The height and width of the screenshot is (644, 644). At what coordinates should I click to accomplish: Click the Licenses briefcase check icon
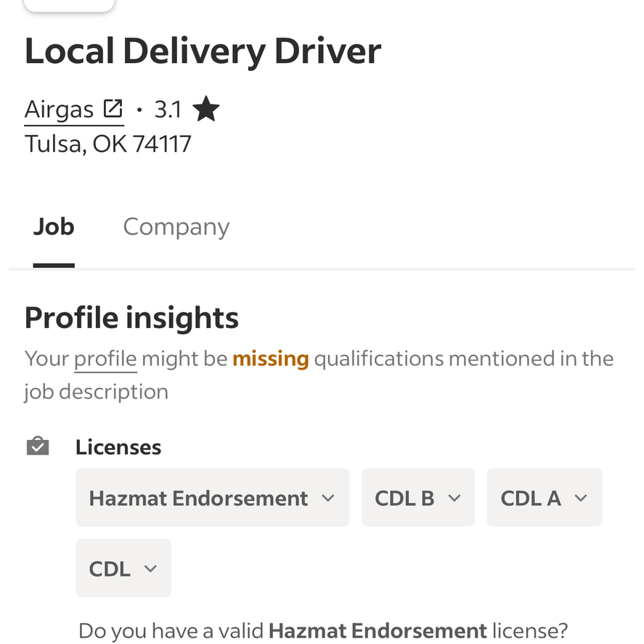click(x=38, y=446)
